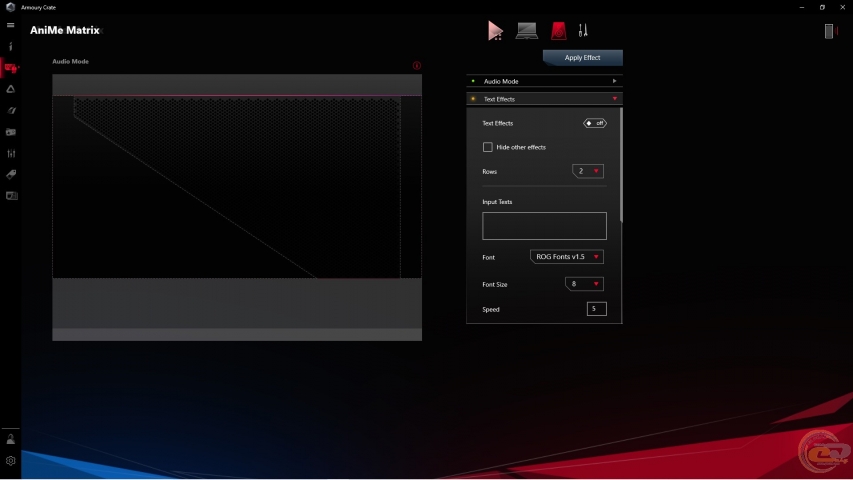Image resolution: width=853 pixels, height=480 pixels.
Task: Open the Settings gear icon
Action: tap(10, 461)
